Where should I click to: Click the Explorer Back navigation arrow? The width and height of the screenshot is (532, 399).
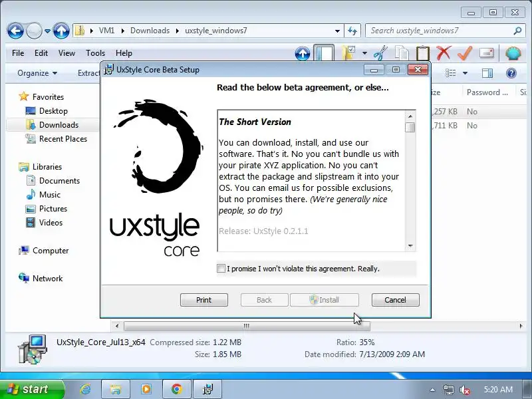(15, 31)
